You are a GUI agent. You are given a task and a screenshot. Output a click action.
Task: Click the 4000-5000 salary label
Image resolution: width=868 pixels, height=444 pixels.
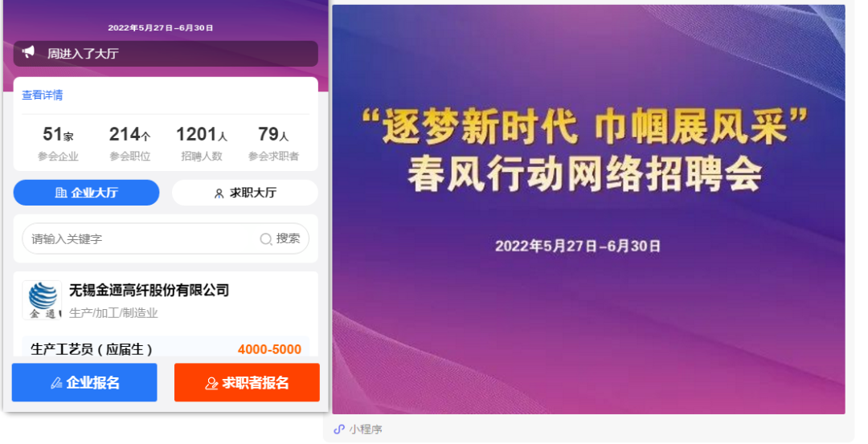click(x=269, y=349)
